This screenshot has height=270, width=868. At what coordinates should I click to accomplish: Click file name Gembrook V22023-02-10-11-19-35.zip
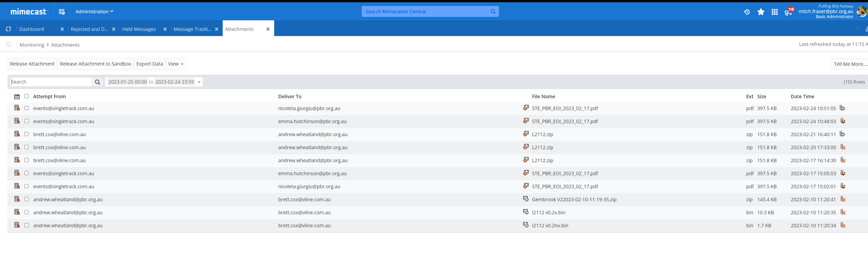574,199
